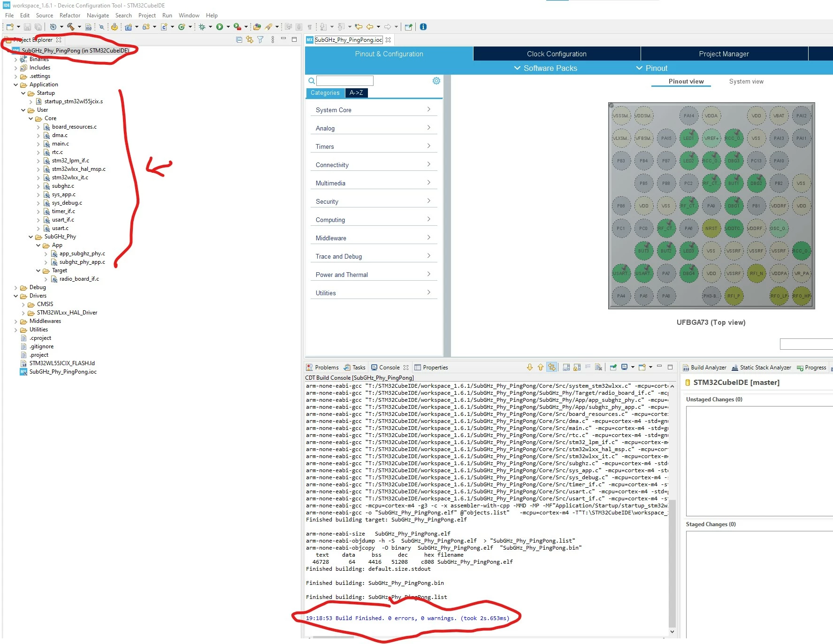This screenshot has width=833, height=644.
Task: Switch to Project Manager tab
Action: 724,54
